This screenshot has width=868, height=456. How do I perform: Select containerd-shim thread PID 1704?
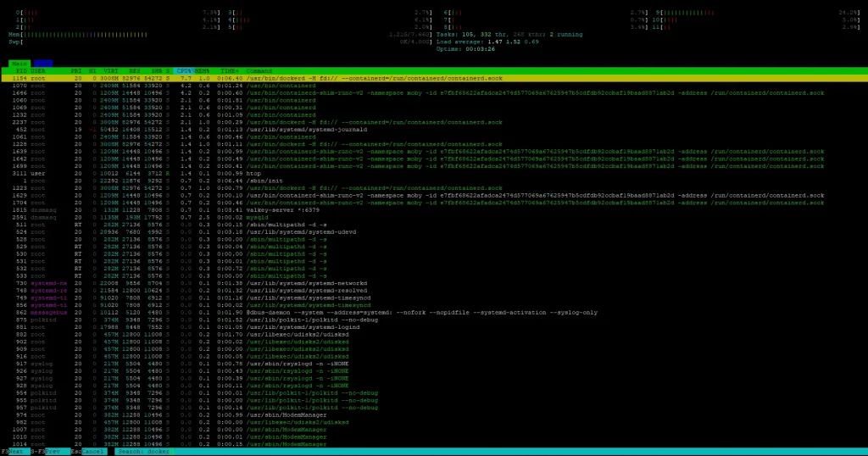(x=434, y=203)
